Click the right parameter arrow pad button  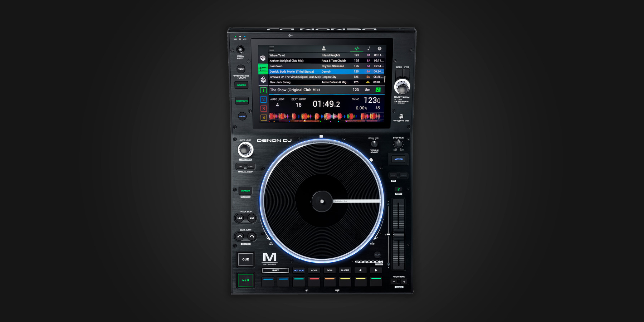click(x=376, y=270)
